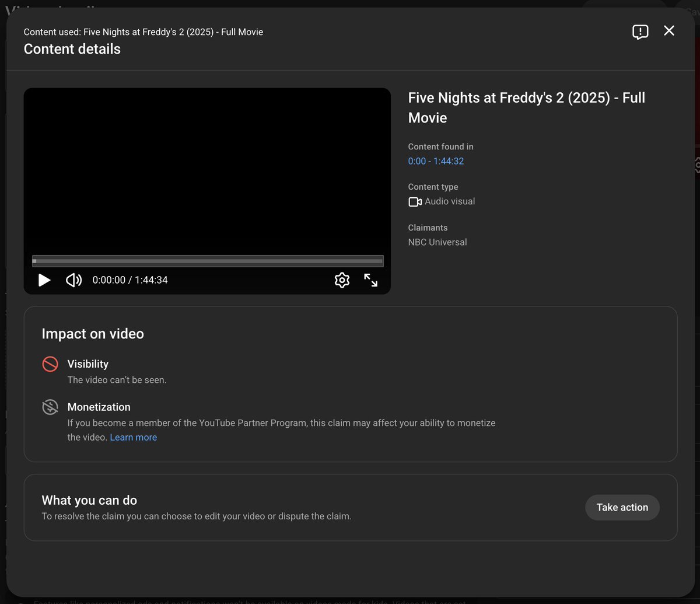Click the 'Content used' subtitle line
This screenshot has height=604, width=700.
coord(143,32)
